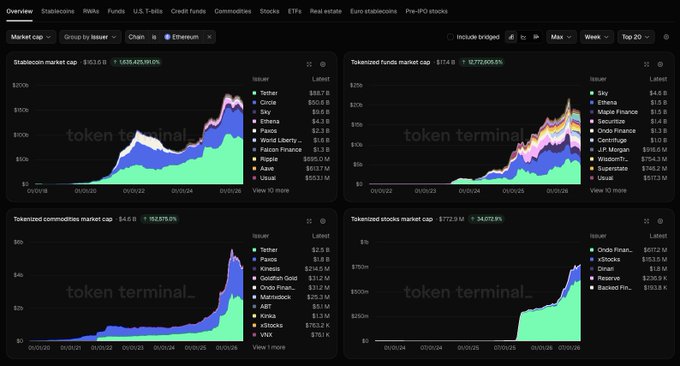Toggle Kinesis series in commodities legend
Viewport: 680px width, 366px height.
[291, 269]
